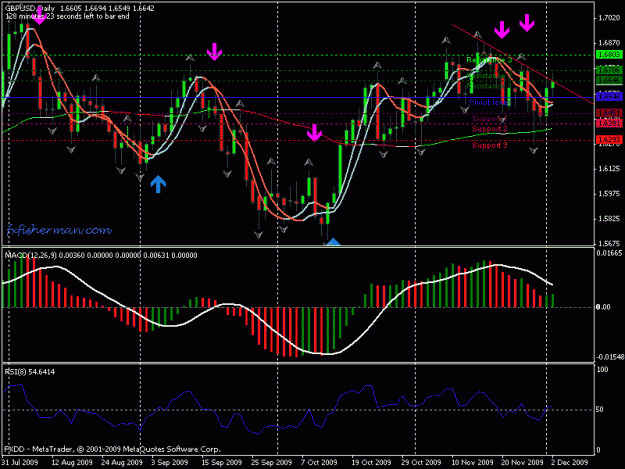Click the bright green 1.6803 price tag
The height and width of the screenshot is (469, 625).
click(x=609, y=55)
